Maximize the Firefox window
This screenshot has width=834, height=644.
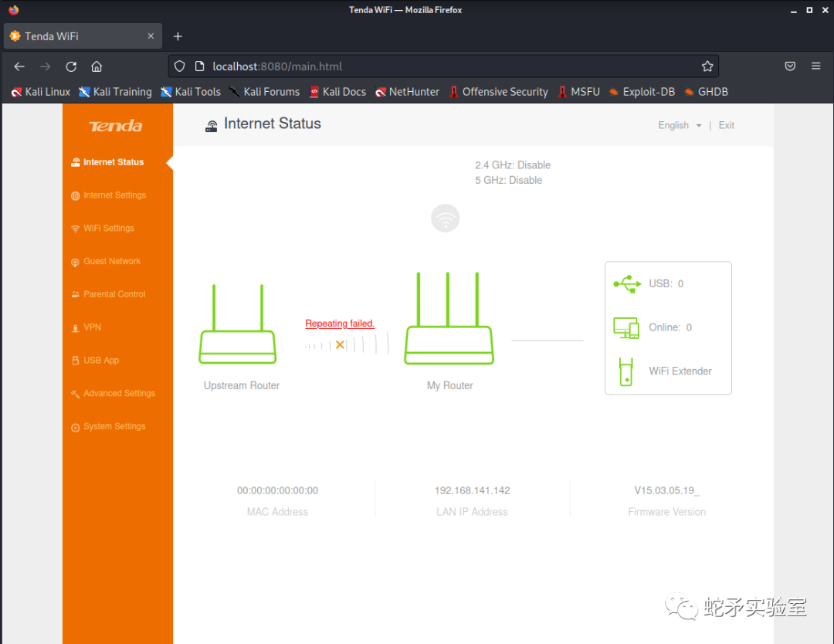tap(809, 10)
